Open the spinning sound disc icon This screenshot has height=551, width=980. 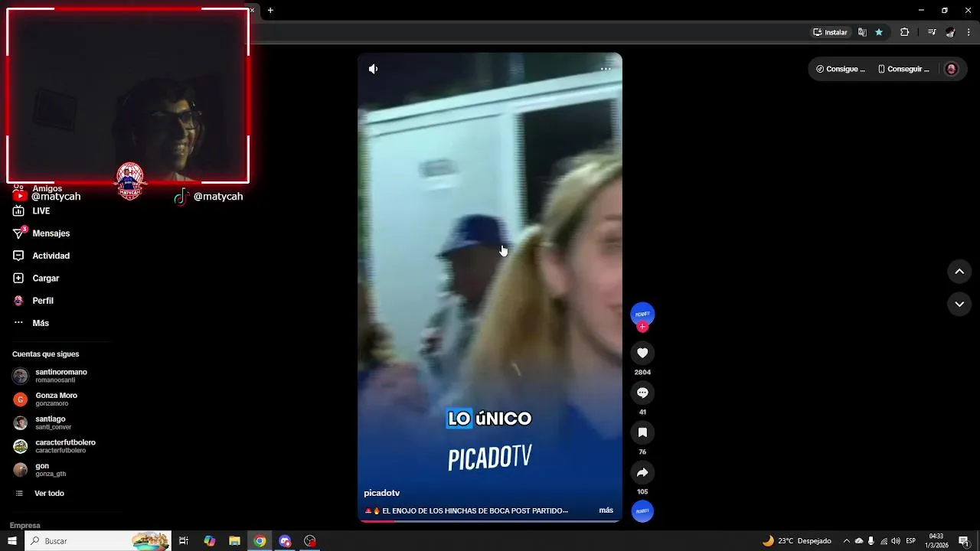coord(642,511)
